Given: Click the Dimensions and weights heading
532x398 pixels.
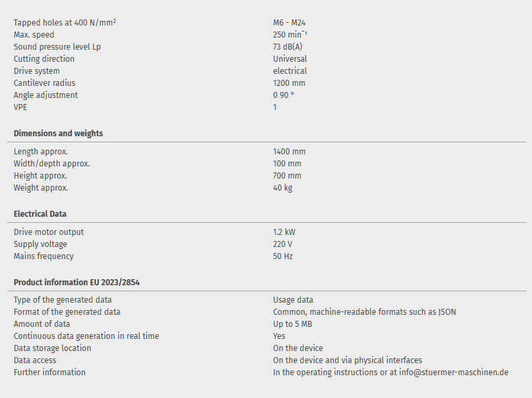Looking at the screenshot, I should point(58,134).
